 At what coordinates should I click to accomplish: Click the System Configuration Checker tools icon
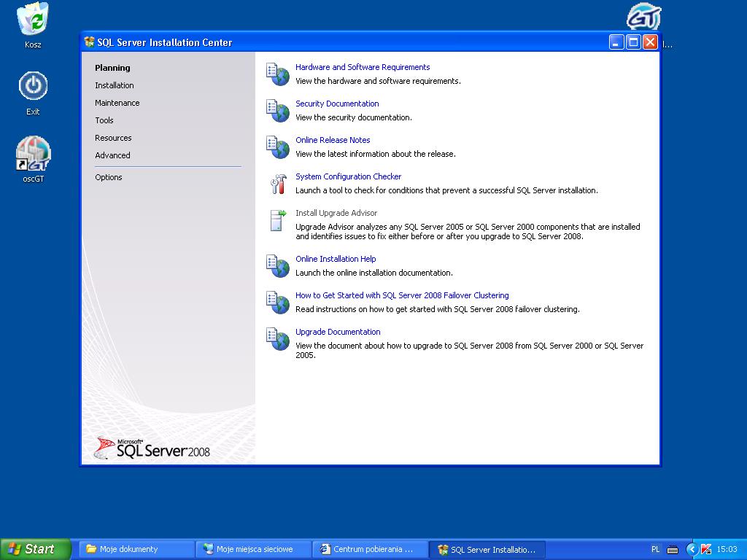pyautogui.click(x=278, y=184)
